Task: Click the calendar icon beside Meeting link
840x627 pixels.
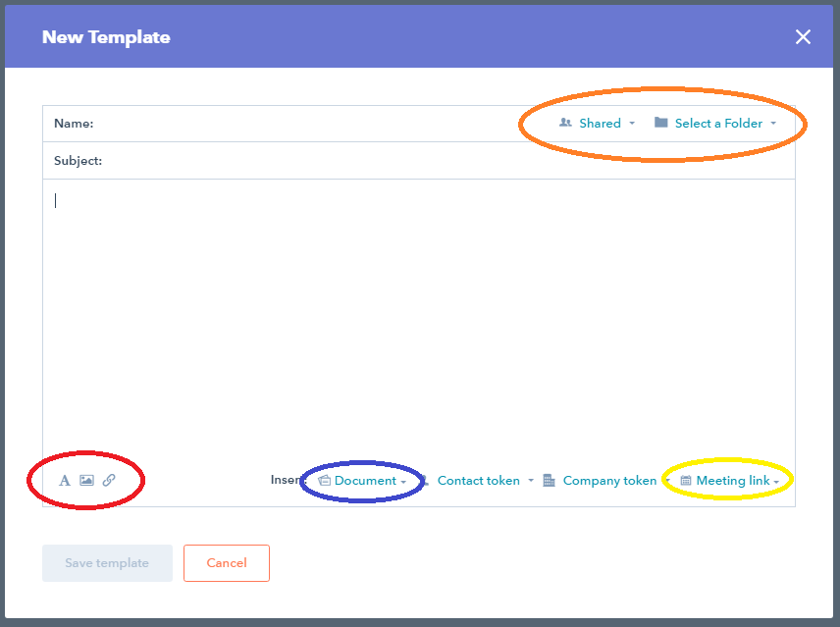Action: coord(685,480)
